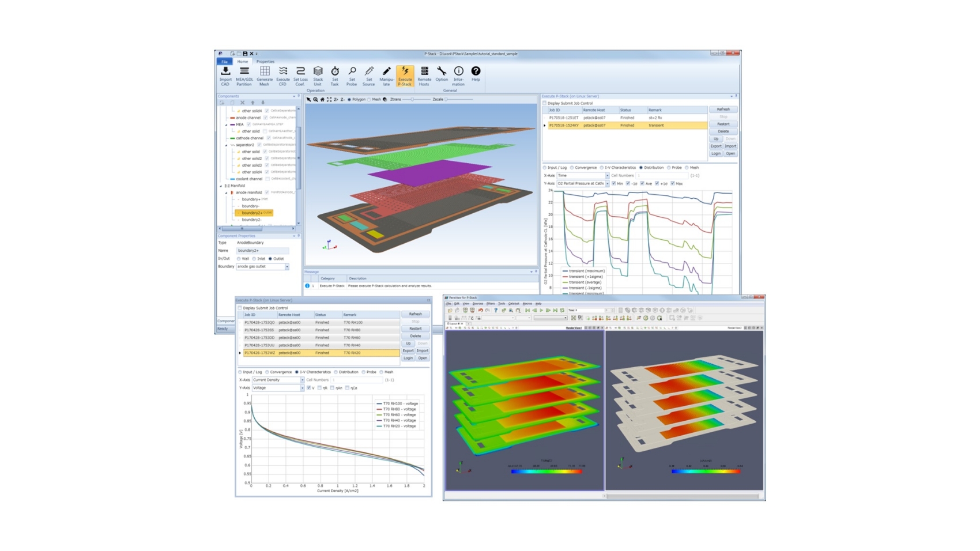Click the Import CAD icon

225,76
